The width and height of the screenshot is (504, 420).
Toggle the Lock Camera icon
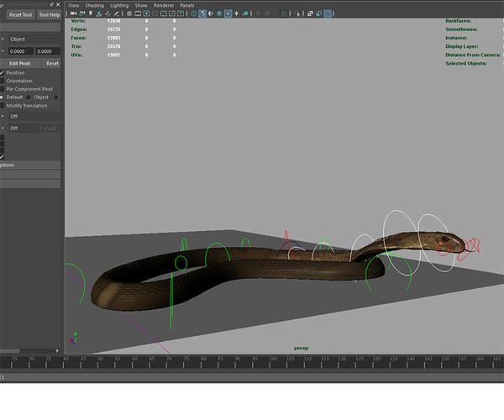click(x=82, y=13)
